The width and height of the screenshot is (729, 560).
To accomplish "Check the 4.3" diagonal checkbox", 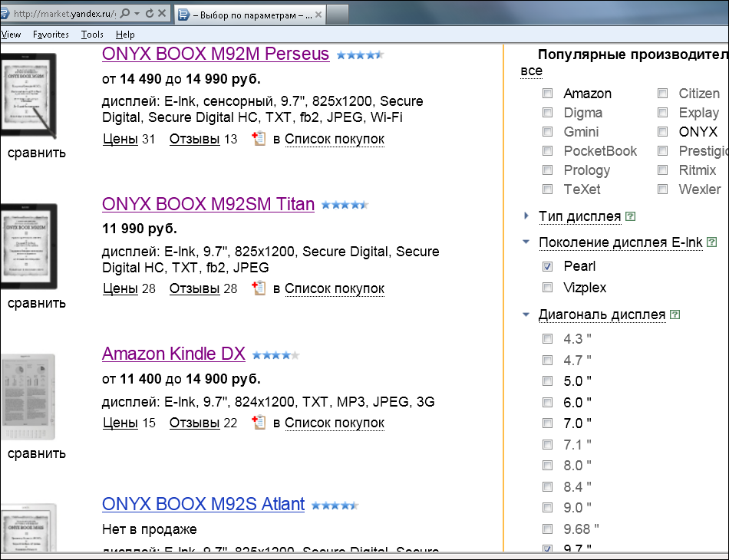I will point(548,339).
